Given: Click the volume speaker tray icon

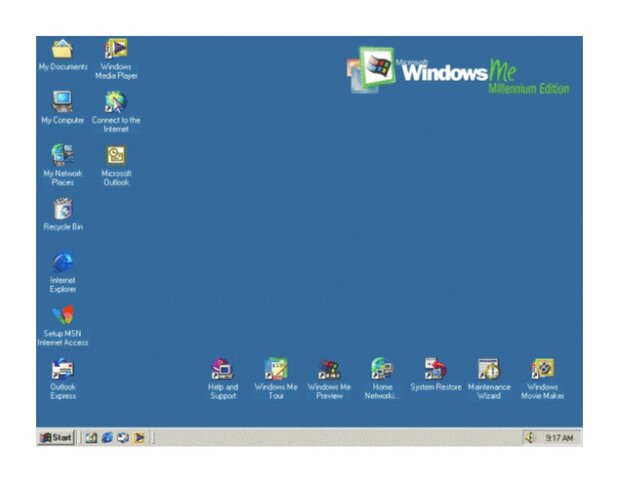Looking at the screenshot, I should pyautogui.click(x=530, y=438).
